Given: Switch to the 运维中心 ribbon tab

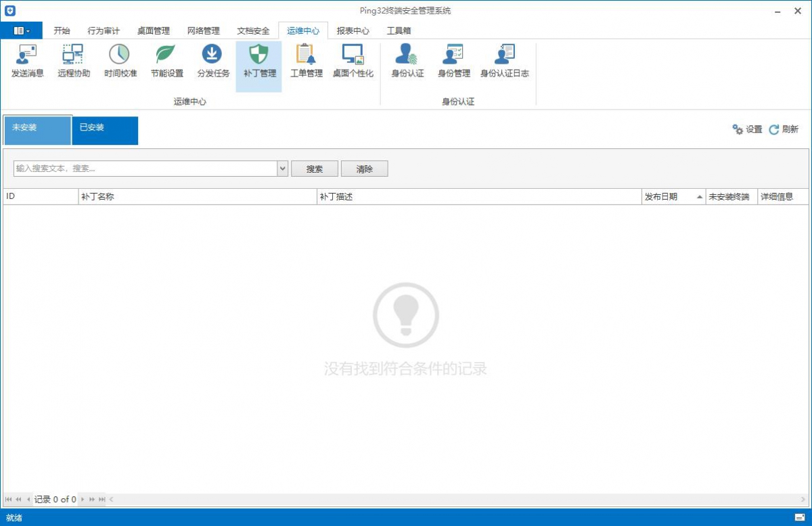Looking at the screenshot, I should pos(303,30).
